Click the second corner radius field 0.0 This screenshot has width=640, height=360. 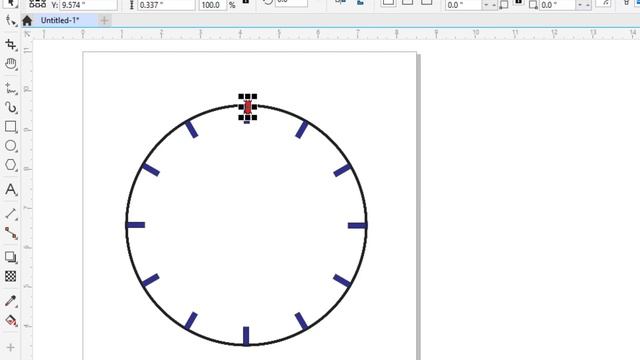[557, 5]
